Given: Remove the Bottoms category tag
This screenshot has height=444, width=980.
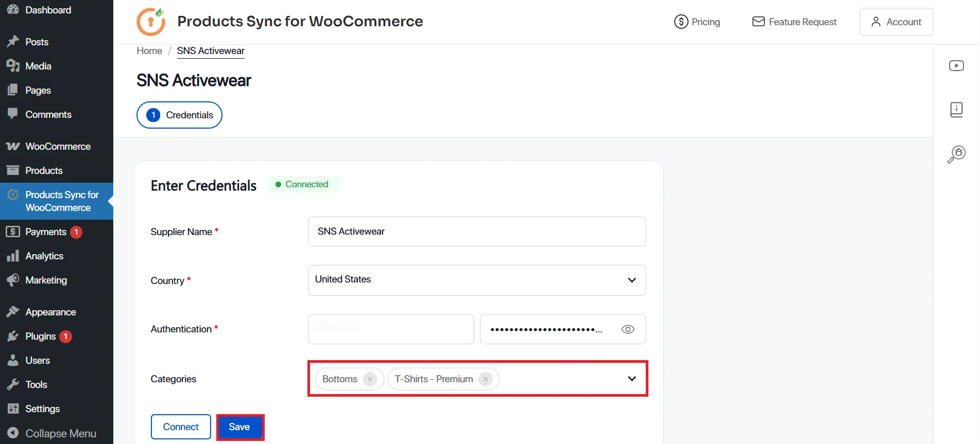Looking at the screenshot, I should [370, 379].
